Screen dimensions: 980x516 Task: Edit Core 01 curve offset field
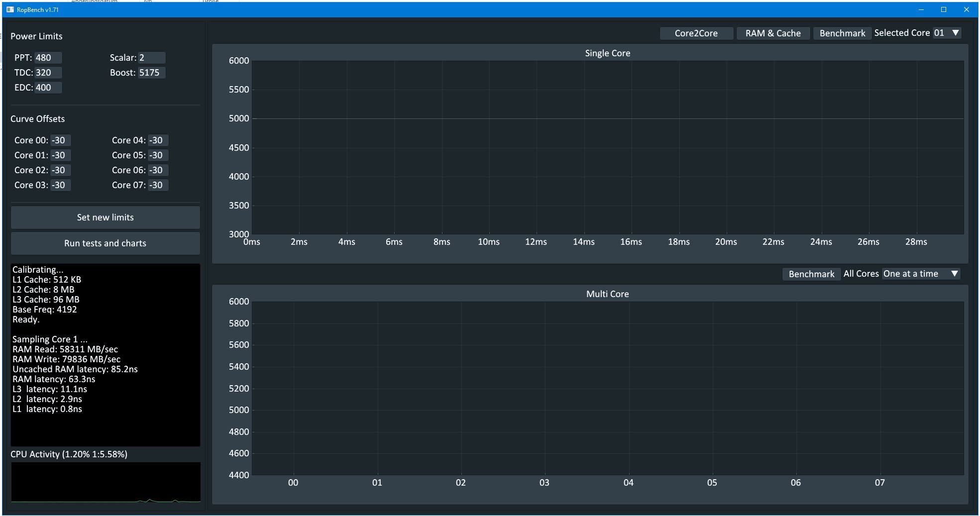61,155
